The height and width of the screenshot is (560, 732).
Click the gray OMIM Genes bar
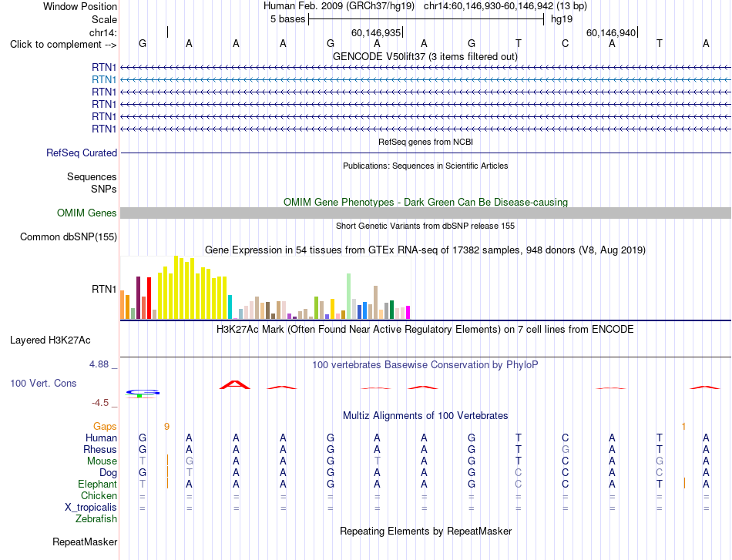425,213
